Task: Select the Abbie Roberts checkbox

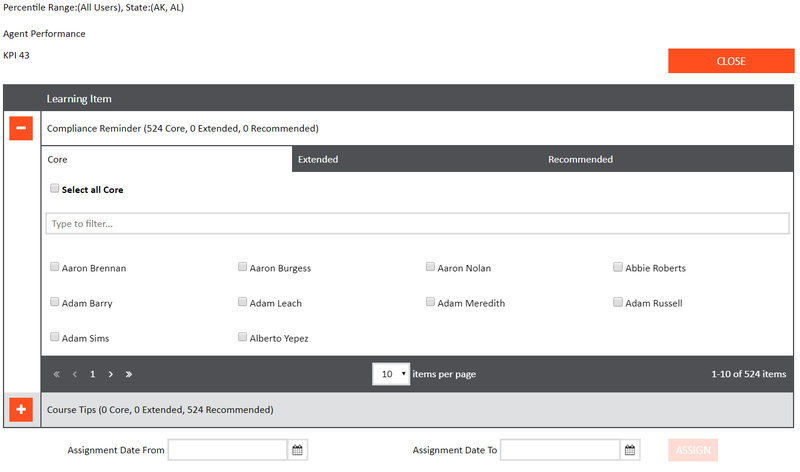Action: 618,267
